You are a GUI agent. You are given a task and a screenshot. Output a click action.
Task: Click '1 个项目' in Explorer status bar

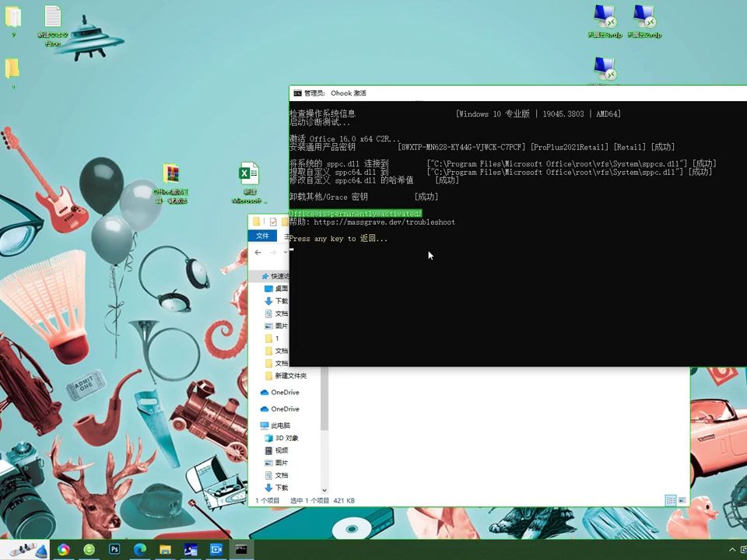coord(267,500)
